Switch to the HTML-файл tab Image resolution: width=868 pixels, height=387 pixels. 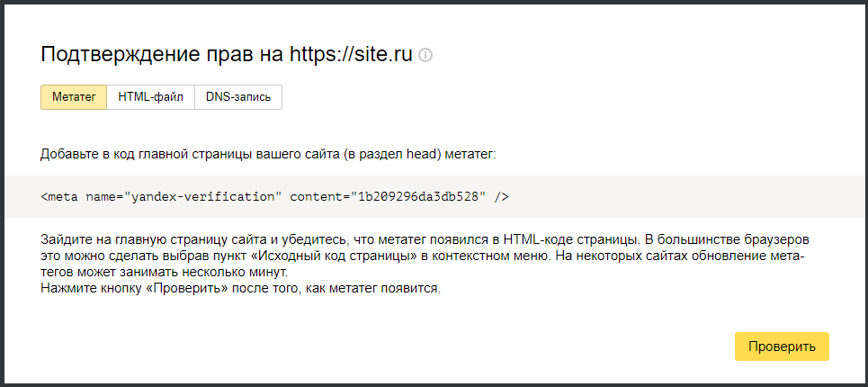pyautogui.click(x=150, y=97)
